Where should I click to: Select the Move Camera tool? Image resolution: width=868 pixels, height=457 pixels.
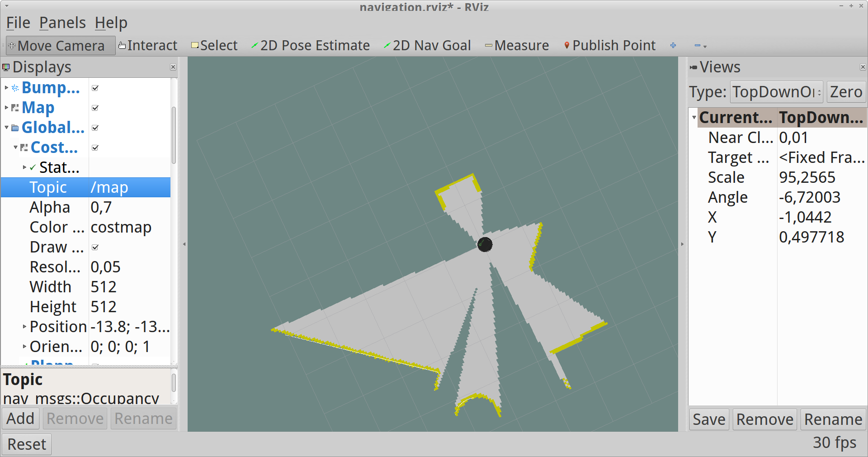(x=61, y=46)
